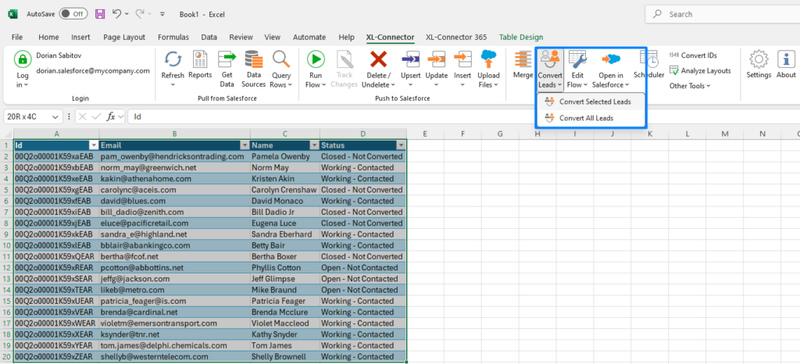Click the Search box in title bar
This screenshot has height=364, width=800.
(722, 14)
